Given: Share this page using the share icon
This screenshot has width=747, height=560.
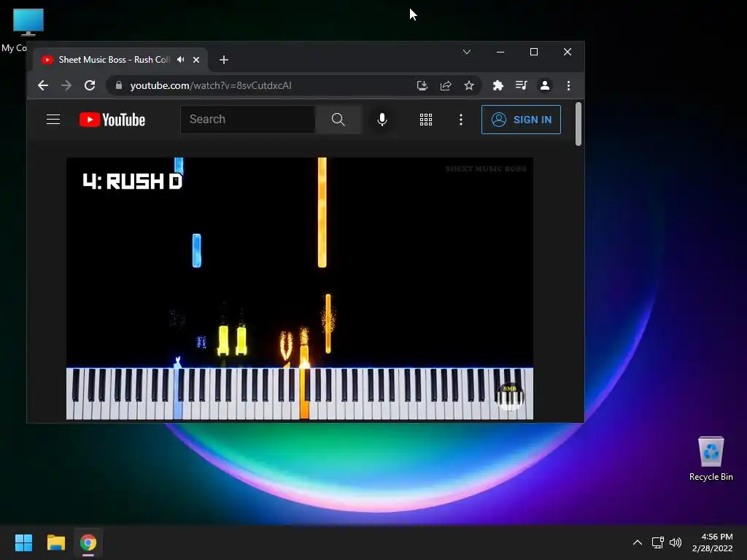Looking at the screenshot, I should pos(446,86).
